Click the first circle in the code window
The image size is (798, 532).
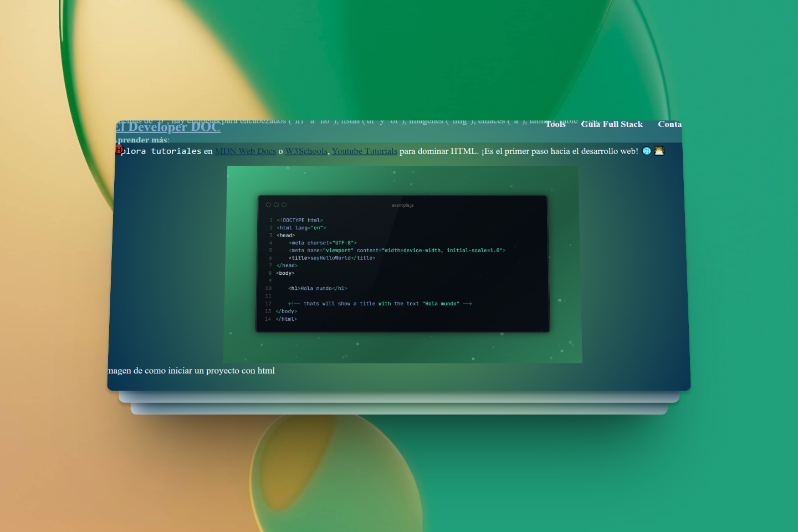(268, 205)
